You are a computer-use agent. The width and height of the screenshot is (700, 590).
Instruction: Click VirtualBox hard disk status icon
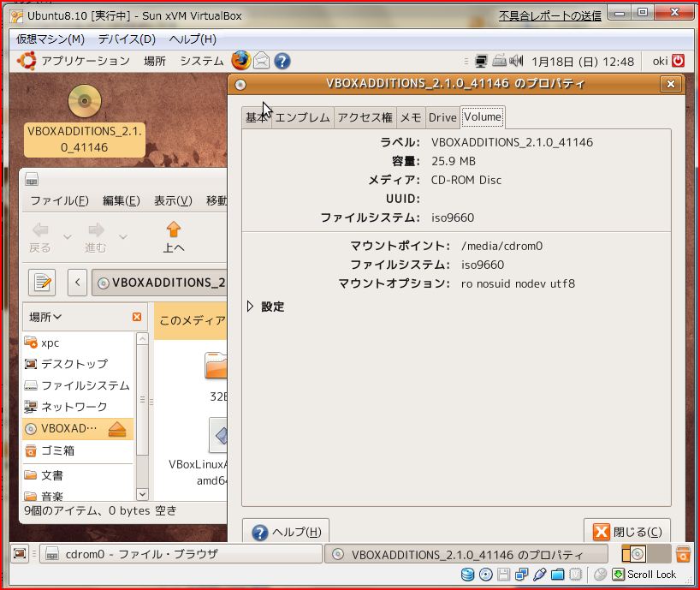coord(467,575)
